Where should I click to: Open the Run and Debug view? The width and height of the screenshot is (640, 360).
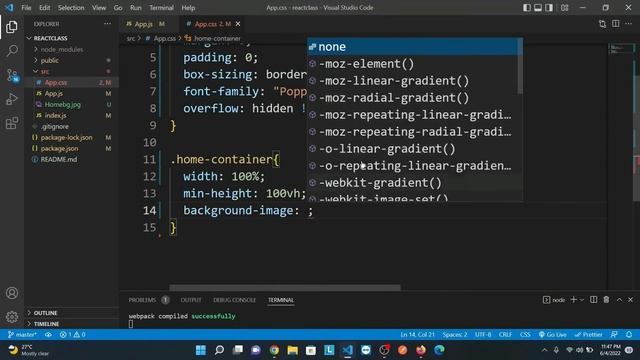point(12,99)
